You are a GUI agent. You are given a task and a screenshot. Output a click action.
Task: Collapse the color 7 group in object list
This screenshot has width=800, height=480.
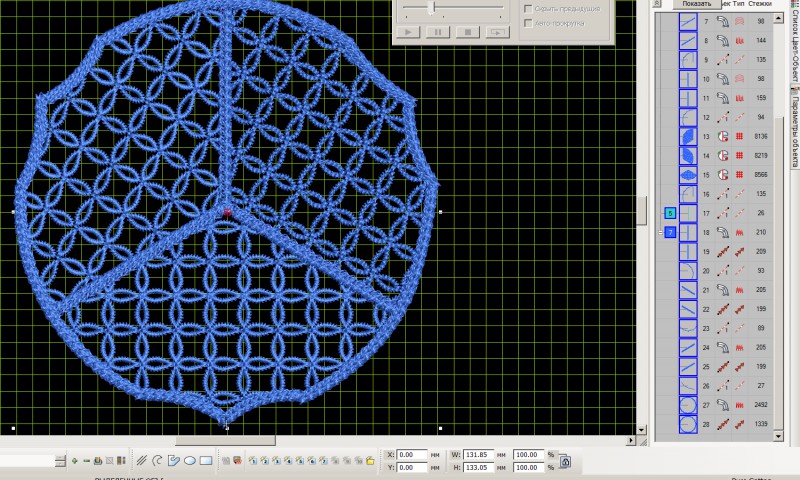pos(660,232)
